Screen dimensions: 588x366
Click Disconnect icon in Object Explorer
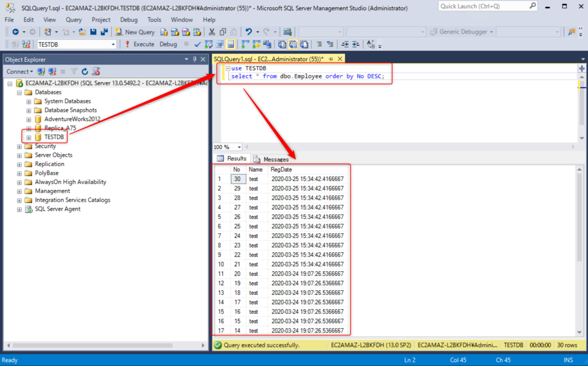[52, 71]
